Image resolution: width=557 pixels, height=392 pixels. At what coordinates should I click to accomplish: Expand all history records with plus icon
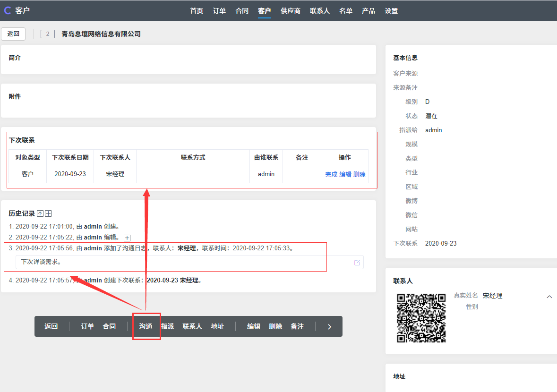(x=48, y=213)
